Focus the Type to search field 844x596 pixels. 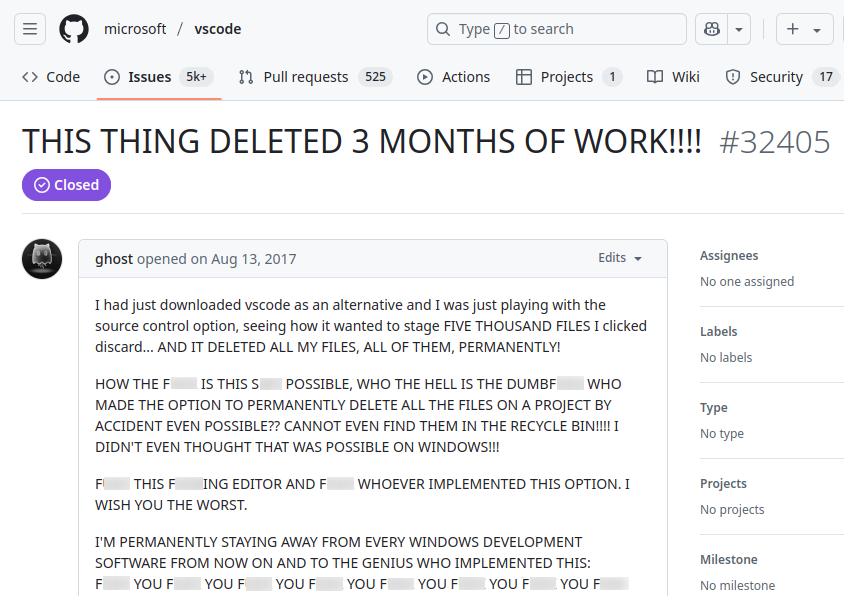tap(565, 29)
